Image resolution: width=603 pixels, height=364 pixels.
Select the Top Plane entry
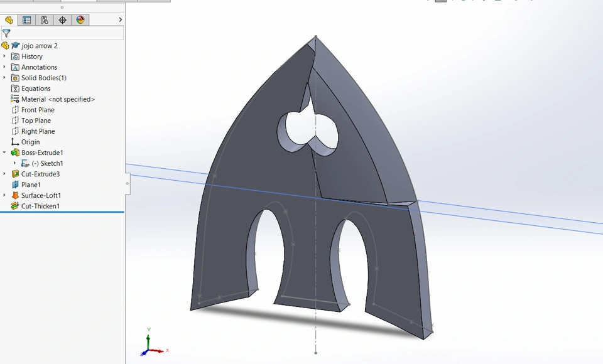coord(36,120)
